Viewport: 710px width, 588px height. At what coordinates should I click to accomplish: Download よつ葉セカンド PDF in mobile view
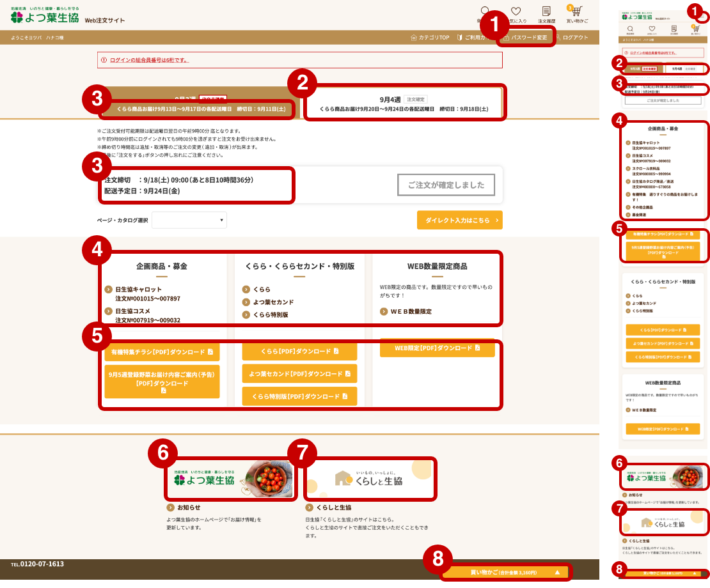pos(663,344)
